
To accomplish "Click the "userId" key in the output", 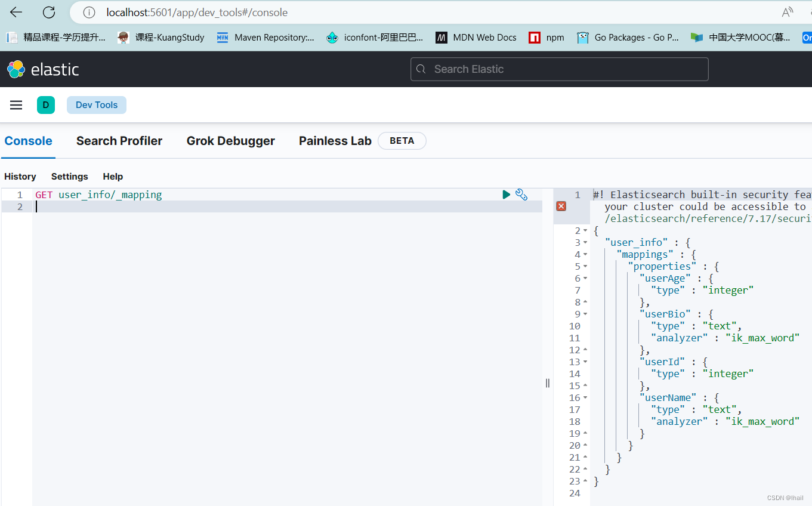I will click(x=662, y=362).
